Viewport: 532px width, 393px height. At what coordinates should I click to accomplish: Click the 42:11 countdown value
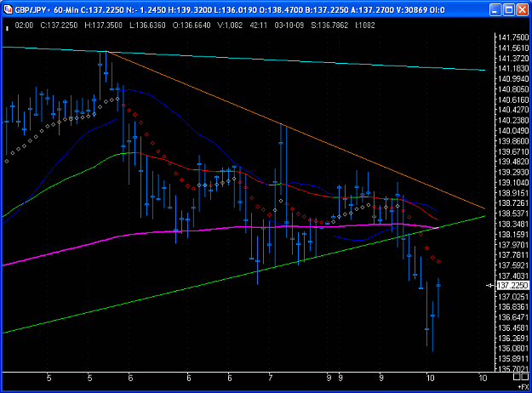[259, 26]
